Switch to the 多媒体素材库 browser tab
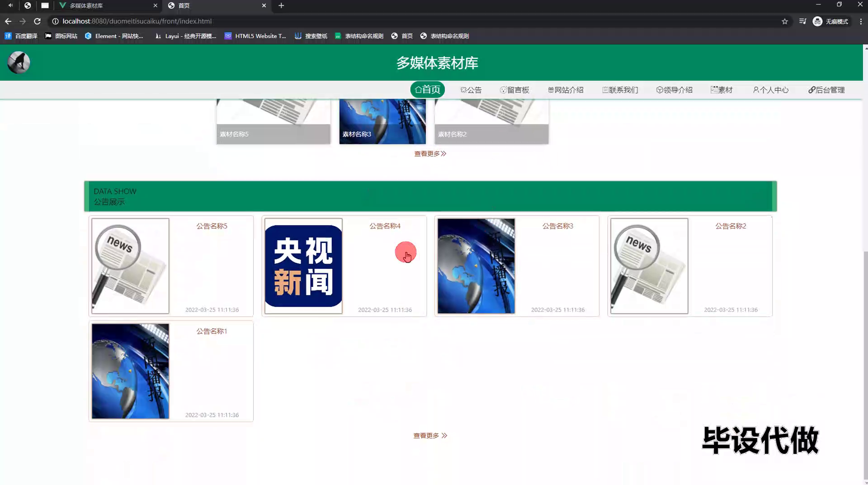 (108, 5)
